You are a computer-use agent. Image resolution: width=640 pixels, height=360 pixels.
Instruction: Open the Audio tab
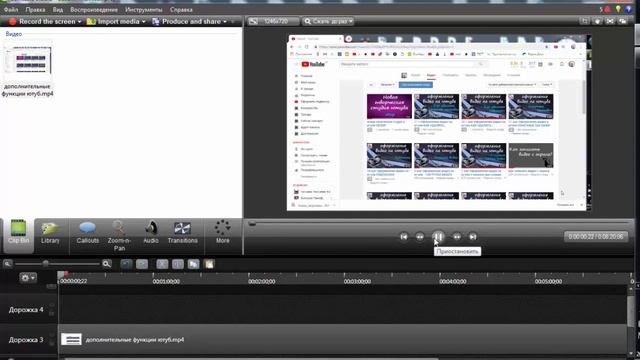151,232
